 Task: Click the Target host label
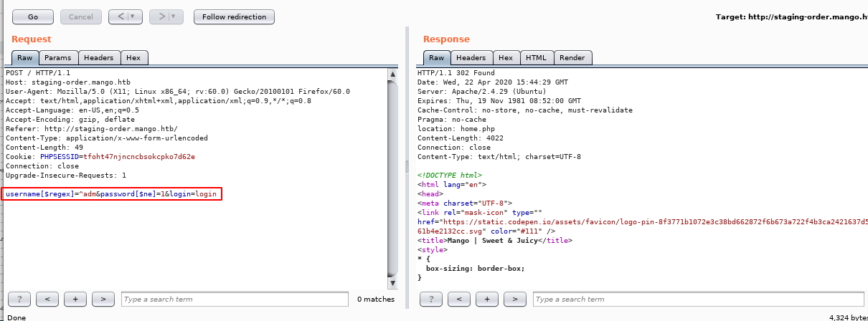(x=792, y=16)
